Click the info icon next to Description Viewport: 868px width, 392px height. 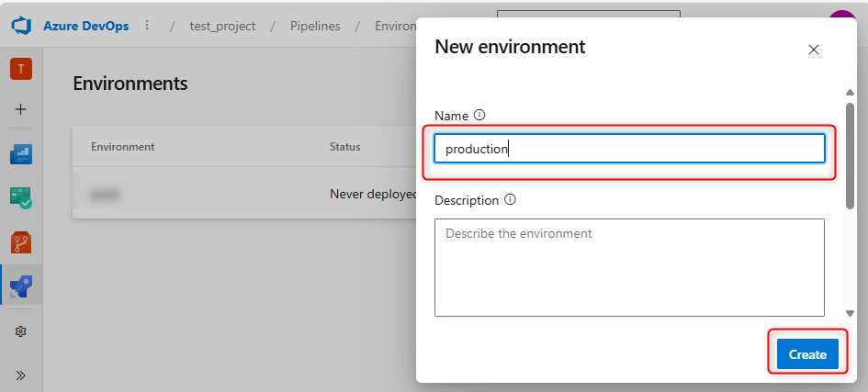point(511,199)
